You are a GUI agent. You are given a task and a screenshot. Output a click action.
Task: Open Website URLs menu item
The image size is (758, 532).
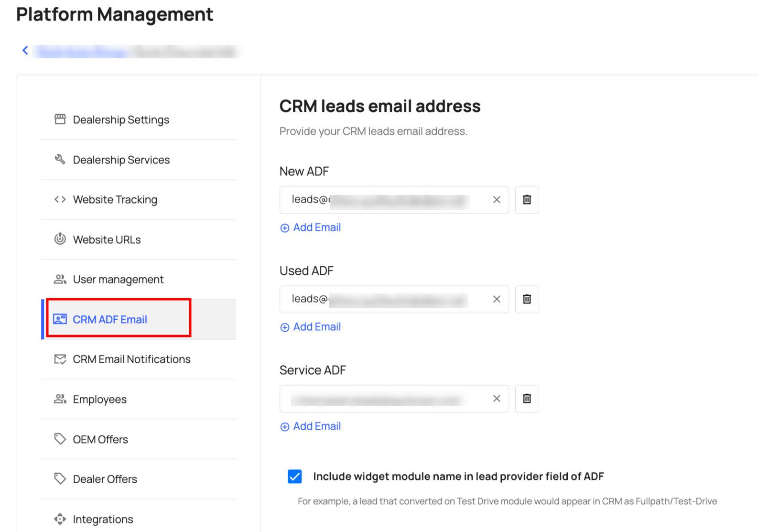pos(139,239)
